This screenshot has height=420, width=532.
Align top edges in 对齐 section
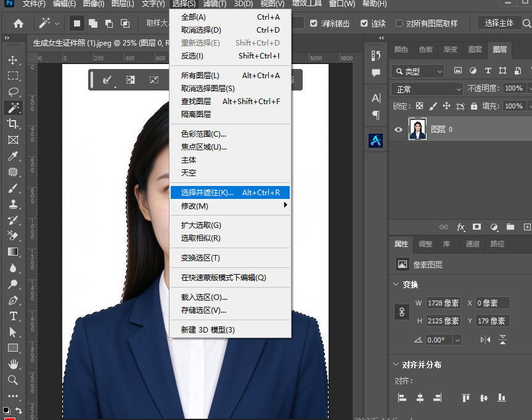click(x=466, y=397)
